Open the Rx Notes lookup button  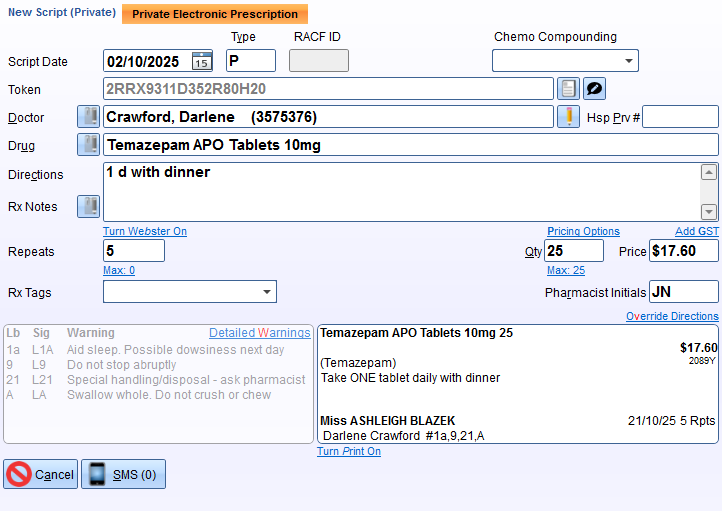89,207
